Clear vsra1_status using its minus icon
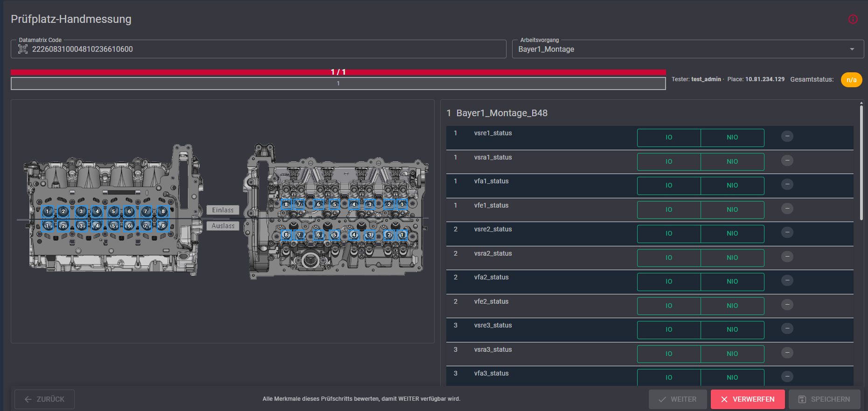Viewport: 868px width, 411px height. [x=787, y=160]
